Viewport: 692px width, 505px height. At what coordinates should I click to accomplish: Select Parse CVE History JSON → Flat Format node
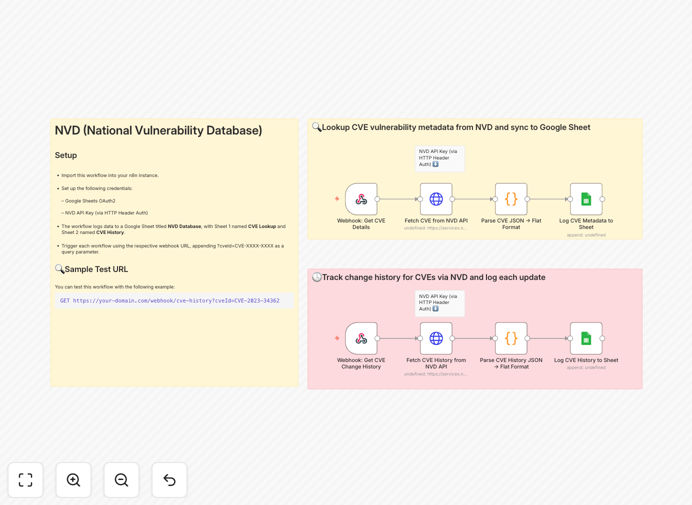pyautogui.click(x=511, y=339)
